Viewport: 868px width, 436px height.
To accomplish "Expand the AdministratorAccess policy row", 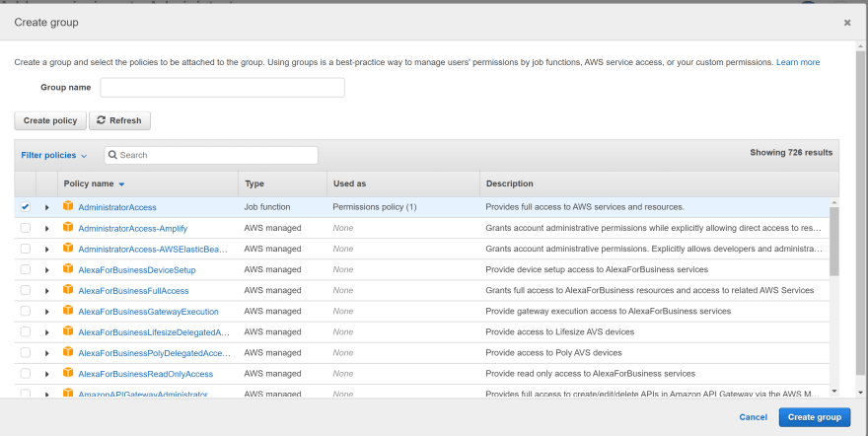I will pos(47,207).
